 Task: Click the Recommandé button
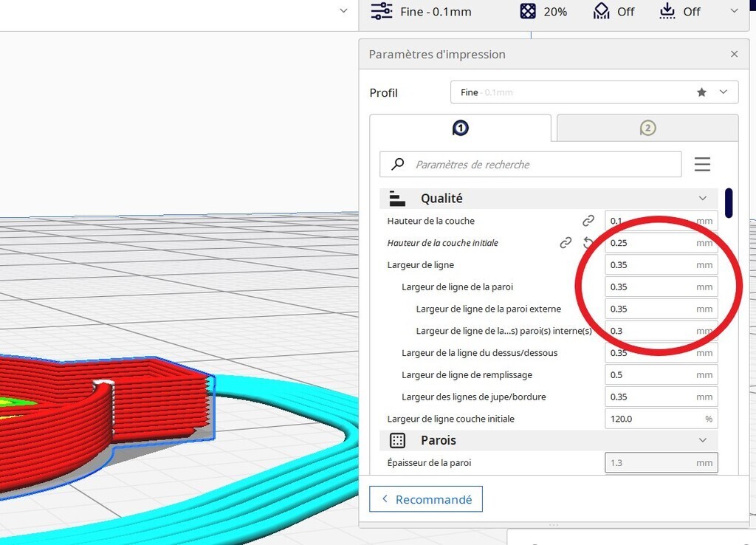426,498
